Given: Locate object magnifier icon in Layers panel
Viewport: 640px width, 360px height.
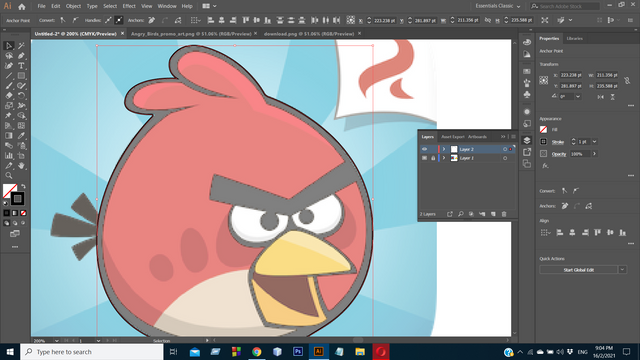Looking at the screenshot, I should click(x=461, y=214).
